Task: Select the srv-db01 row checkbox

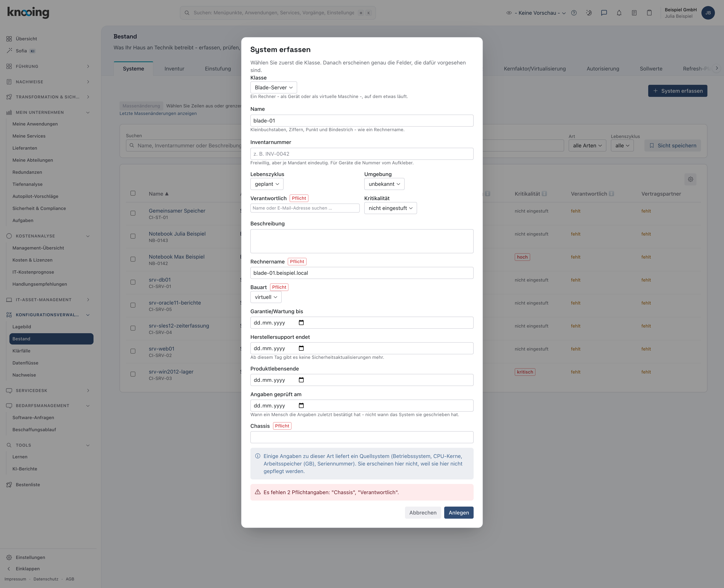Action: (133, 282)
